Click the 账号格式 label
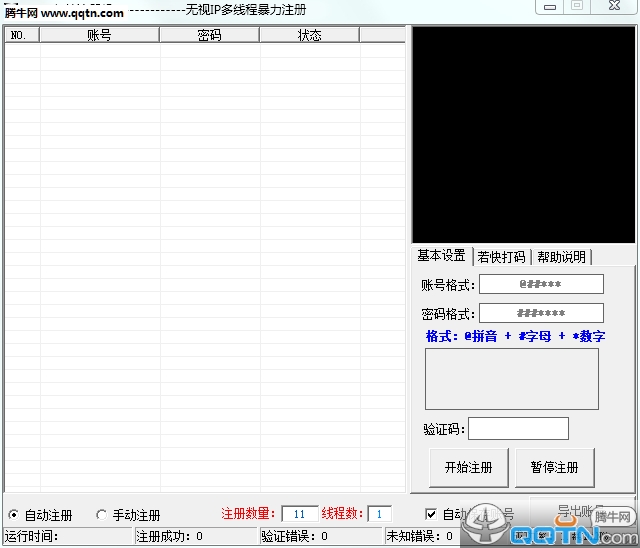Screen dimensions: 640x548 pos(448,285)
